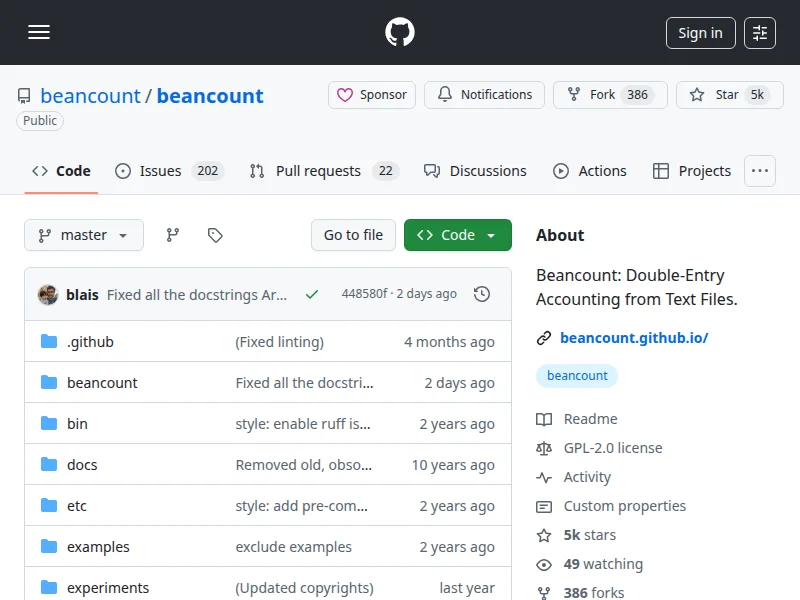Click the GitHub logo
This screenshot has width=800, height=600.
pyautogui.click(x=400, y=33)
